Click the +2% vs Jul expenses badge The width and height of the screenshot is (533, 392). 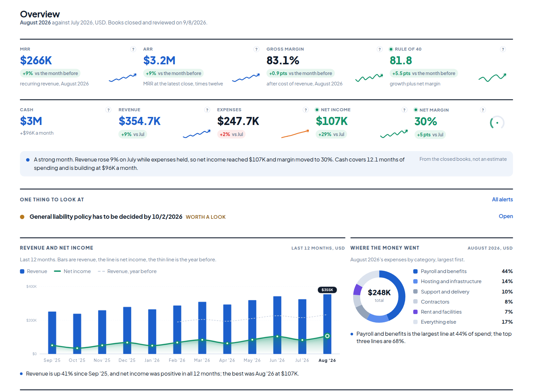pyautogui.click(x=231, y=134)
